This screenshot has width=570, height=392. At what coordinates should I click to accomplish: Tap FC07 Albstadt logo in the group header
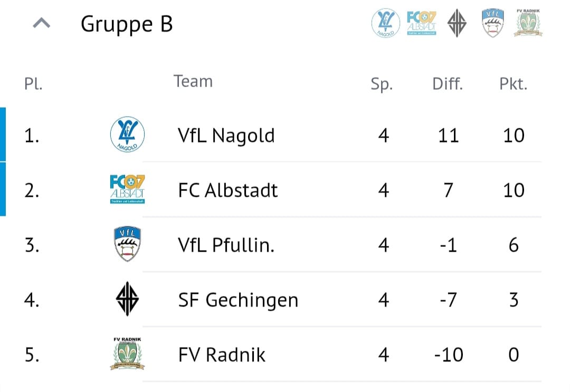click(422, 23)
